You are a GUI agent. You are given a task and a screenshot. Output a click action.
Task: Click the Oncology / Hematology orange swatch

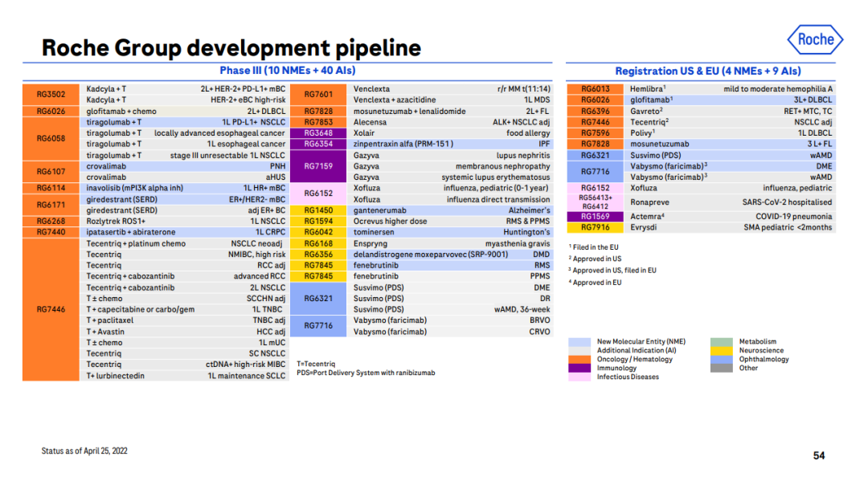point(579,360)
